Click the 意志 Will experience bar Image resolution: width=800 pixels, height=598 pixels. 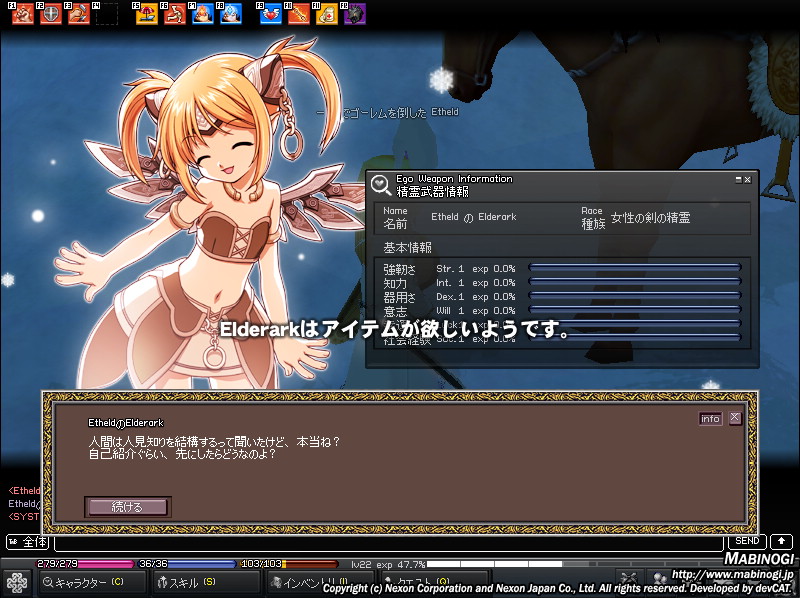coord(635,309)
